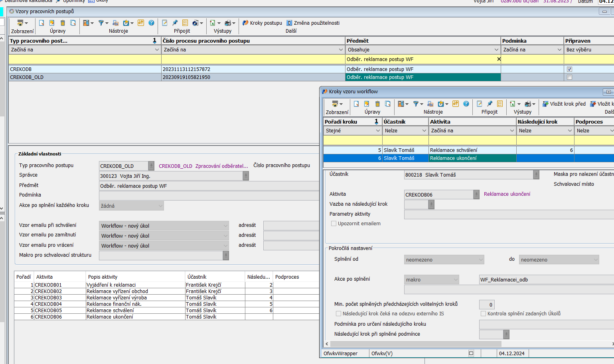
Task: Expand the Akce po splnění 'makro' dropdown
Action: 456,280
